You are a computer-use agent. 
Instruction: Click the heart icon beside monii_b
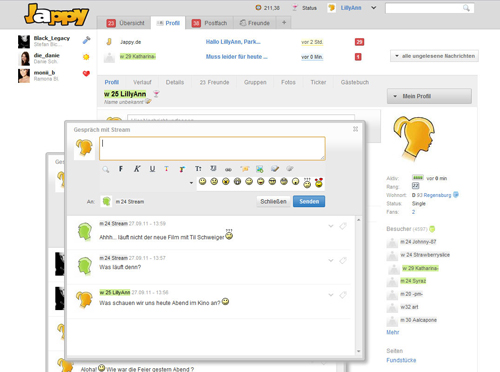[86, 73]
